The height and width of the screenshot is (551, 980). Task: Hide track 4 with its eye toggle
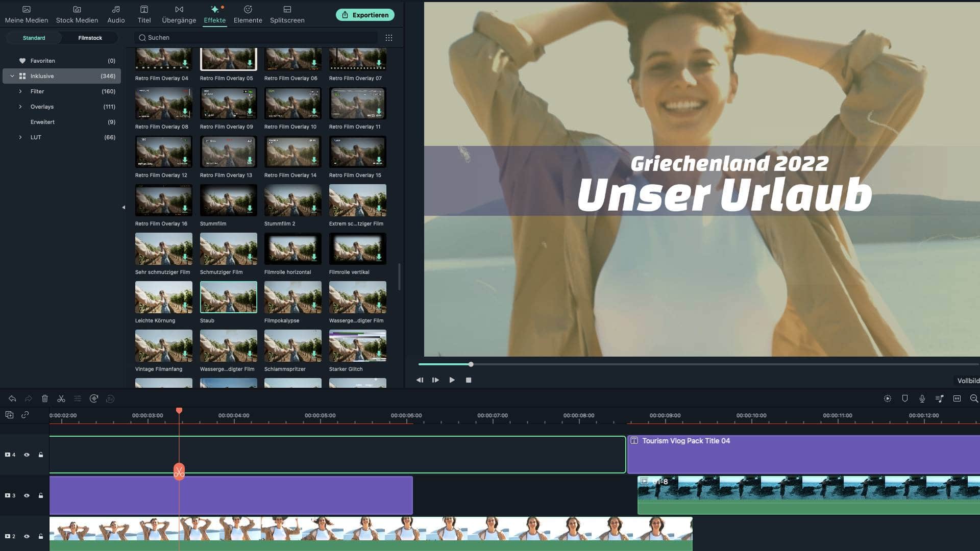[27, 454]
